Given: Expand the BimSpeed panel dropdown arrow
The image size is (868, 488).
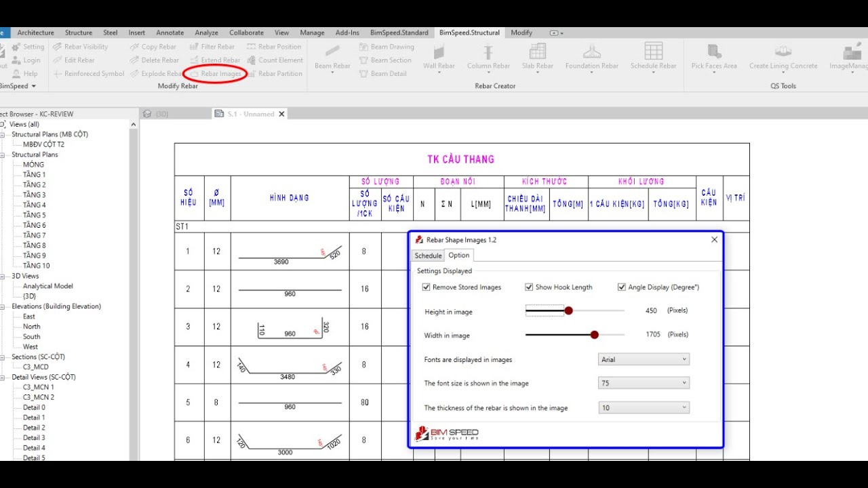Looking at the screenshot, I should [x=33, y=86].
